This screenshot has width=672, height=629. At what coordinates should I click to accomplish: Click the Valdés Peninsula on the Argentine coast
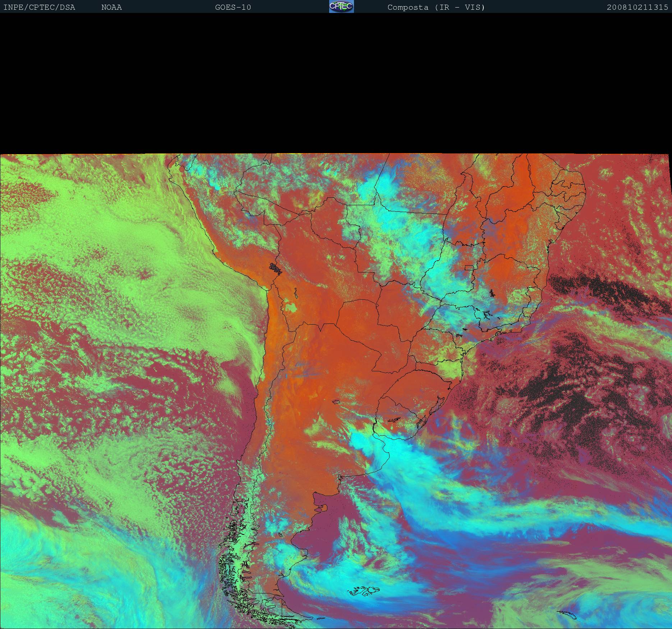coord(323,508)
